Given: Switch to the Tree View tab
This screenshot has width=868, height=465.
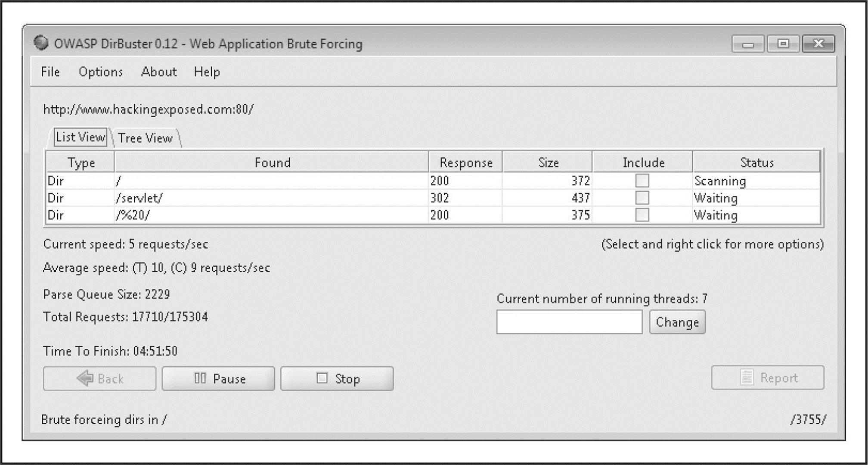Looking at the screenshot, I should 146,138.
